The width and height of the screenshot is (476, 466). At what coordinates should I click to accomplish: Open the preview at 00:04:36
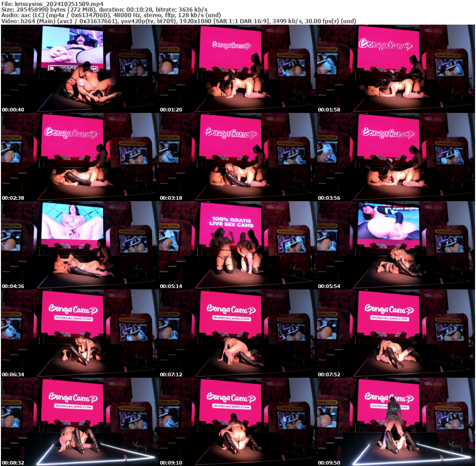79,244
